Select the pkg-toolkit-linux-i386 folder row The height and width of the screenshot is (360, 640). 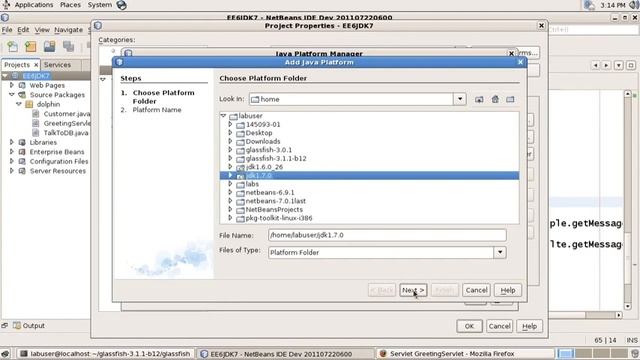[279, 218]
